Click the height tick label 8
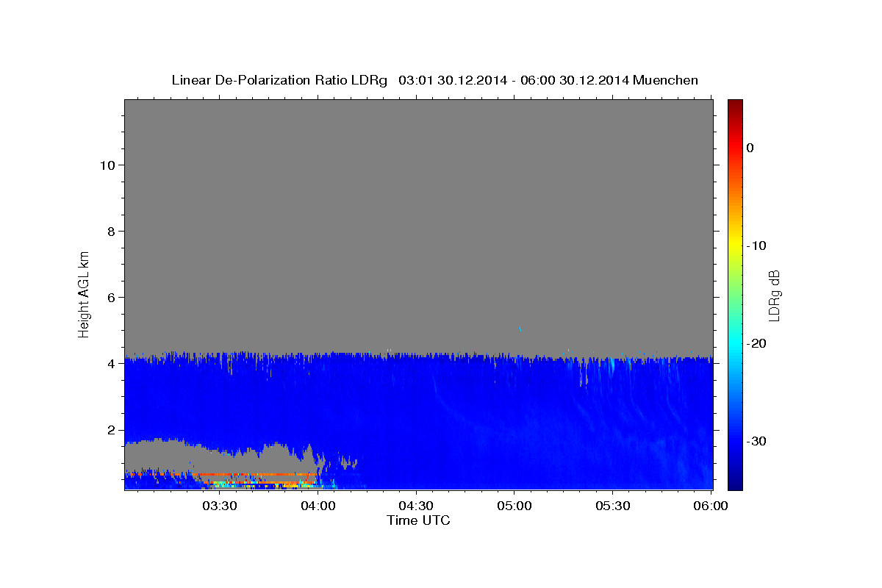This screenshot has height=588, width=882. coord(110,231)
